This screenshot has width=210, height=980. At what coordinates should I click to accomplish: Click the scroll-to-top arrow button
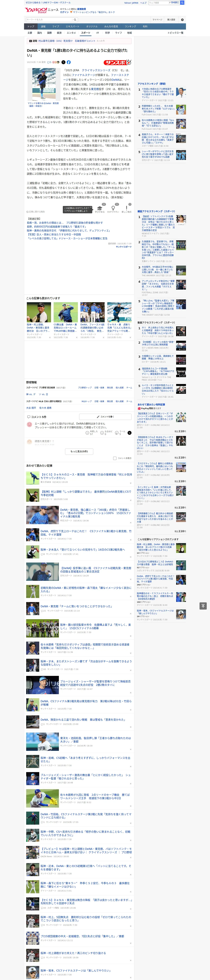[203, 606]
